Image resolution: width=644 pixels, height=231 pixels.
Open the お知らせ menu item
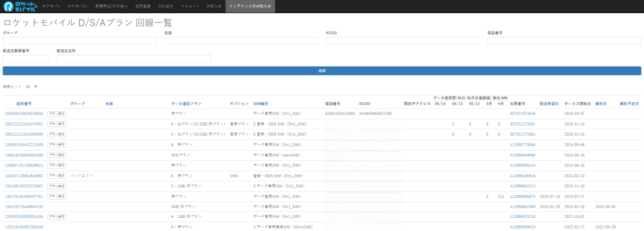(x=214, y=6)
